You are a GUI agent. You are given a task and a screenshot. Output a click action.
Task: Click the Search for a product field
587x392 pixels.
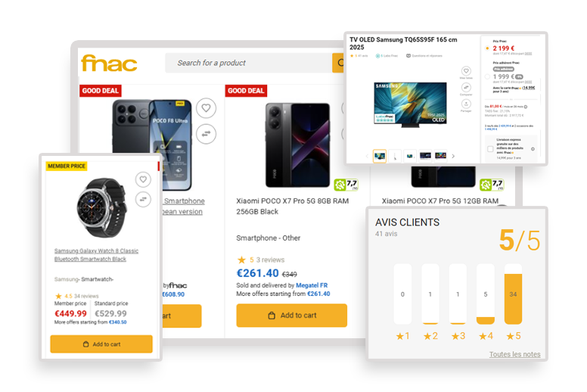(249, 63)
